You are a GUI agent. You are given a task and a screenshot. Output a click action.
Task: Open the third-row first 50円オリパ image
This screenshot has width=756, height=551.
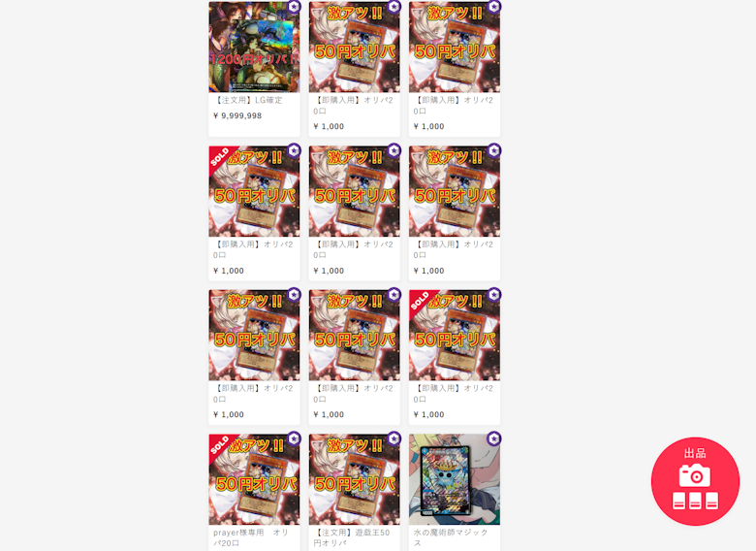(x=254, y=335)
